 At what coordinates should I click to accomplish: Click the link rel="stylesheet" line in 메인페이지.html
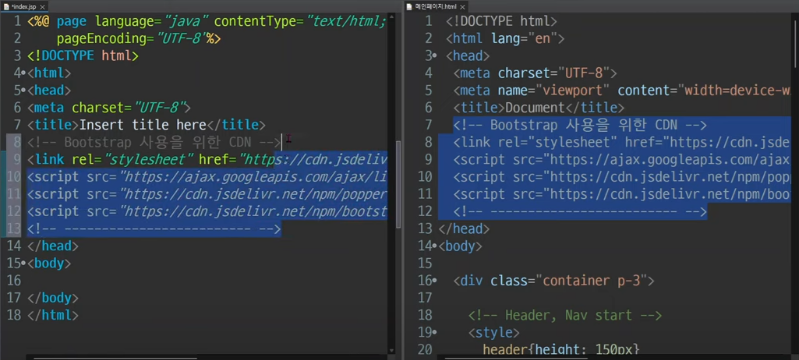[x=622, y=143]
